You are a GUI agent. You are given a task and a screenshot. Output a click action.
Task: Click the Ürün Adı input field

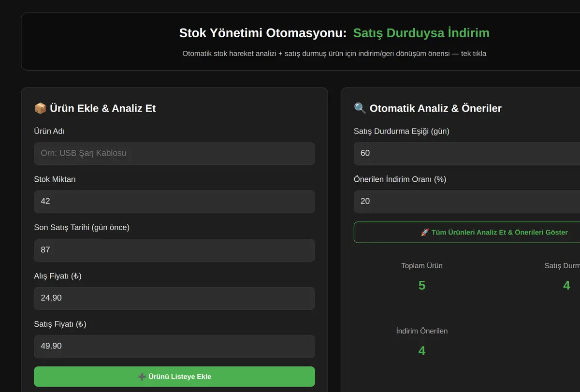click(174, 153)
